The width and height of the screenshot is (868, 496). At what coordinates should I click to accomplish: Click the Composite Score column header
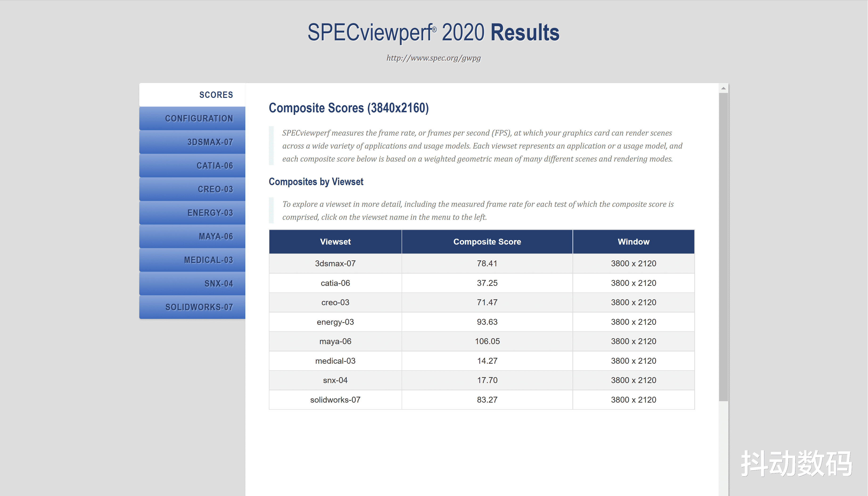(487, 242)
